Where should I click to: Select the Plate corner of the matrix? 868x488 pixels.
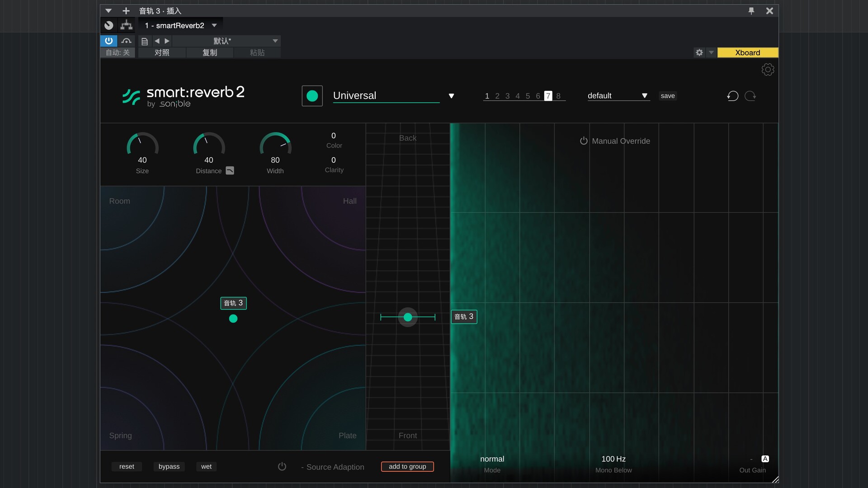347,436
